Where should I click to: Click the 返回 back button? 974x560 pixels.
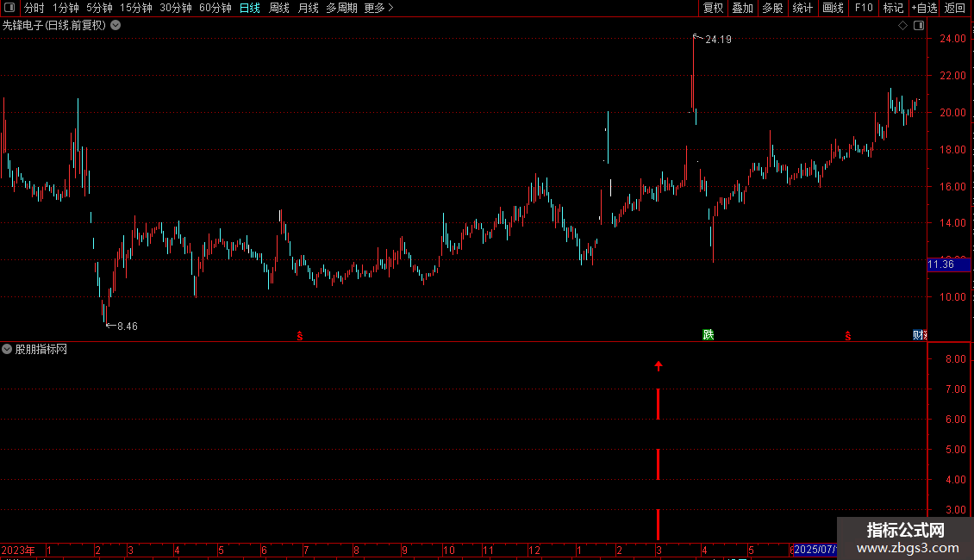click(x=955, y=8)
